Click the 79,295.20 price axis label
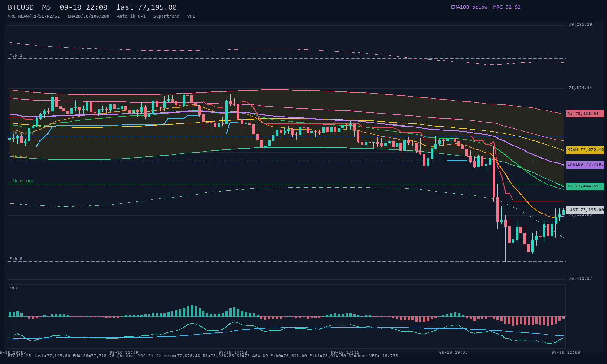Screen dimensions: 607x364 coord(580,25)
